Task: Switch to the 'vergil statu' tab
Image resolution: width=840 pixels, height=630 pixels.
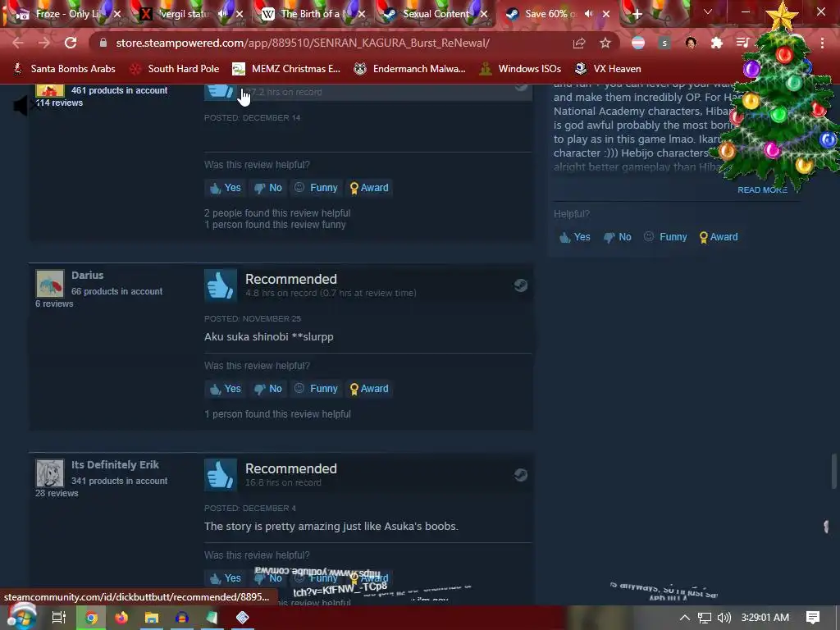Action: tap(185, 14)
